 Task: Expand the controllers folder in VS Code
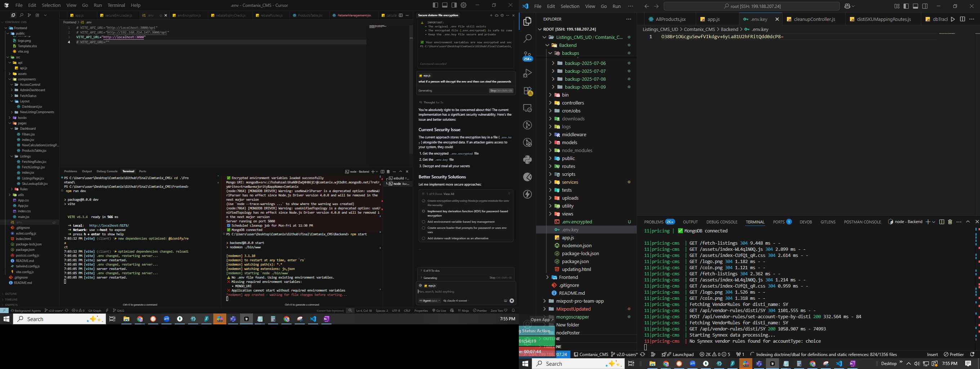pyautogui.click(x=550, y=103)
